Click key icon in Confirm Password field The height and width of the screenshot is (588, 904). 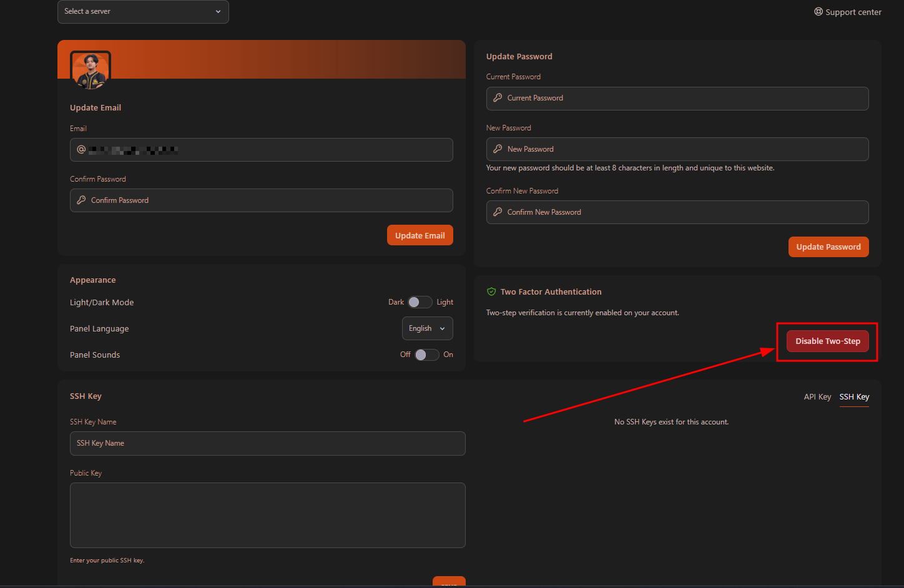coord(81,200)
